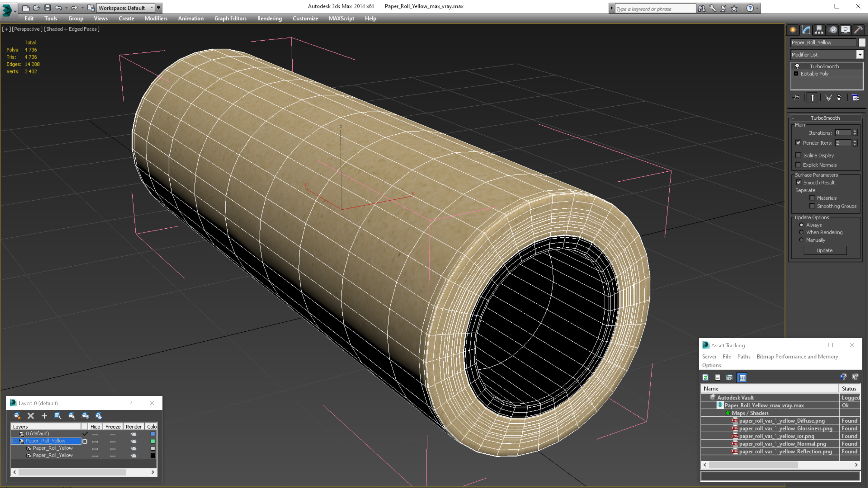Click the Redo arrow icon

pyautogui.click(x=74, y=8)
